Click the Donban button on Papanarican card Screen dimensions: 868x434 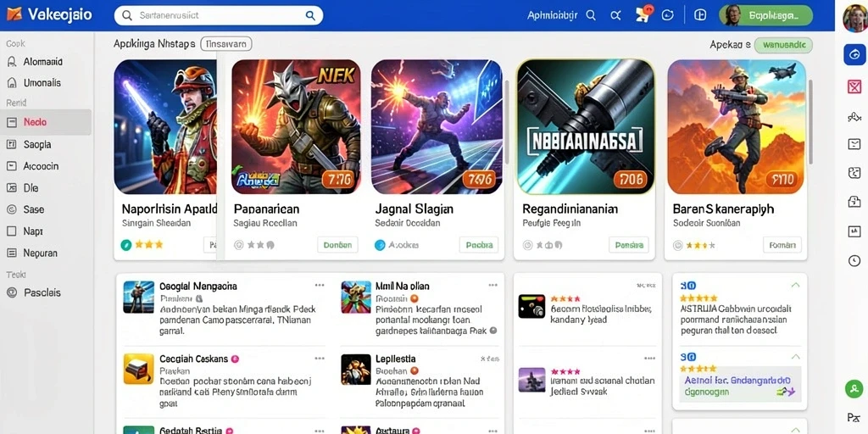pyautogui.click(x=337, y=245)
